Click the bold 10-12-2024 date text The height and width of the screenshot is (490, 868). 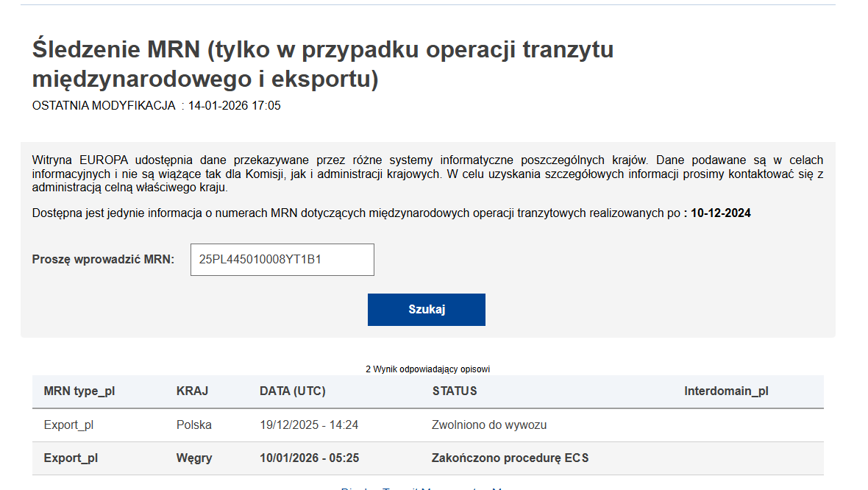pyautogui.click(x=721, y=213)
